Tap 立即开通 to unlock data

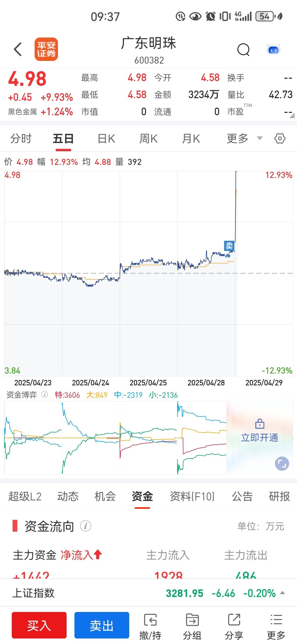260,437
